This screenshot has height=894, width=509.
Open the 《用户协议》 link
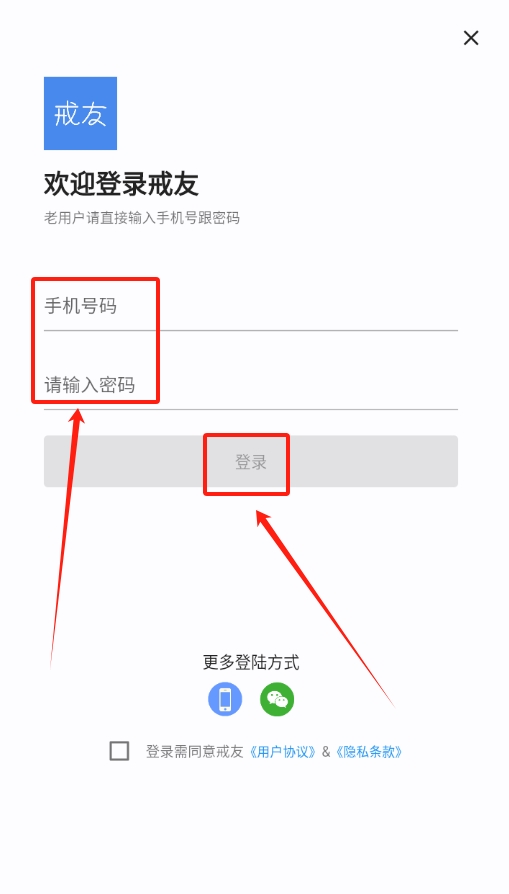pyautogui.click(x=282, y=751)
